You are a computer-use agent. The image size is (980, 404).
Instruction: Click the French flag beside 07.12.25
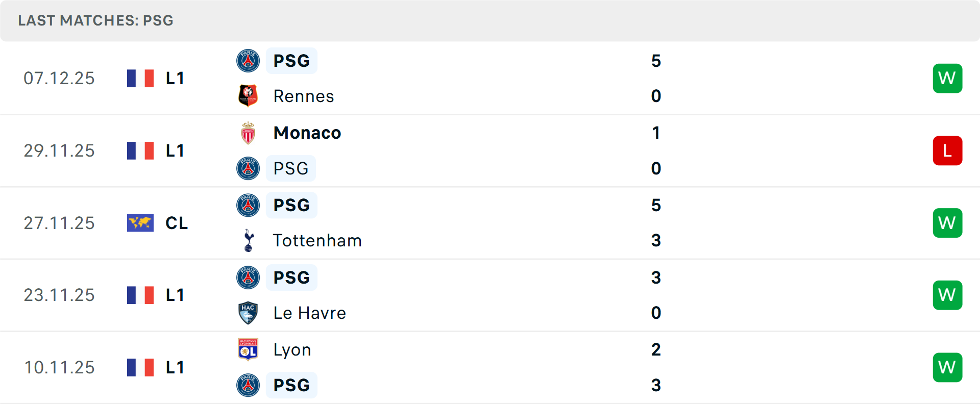point(140,78)
